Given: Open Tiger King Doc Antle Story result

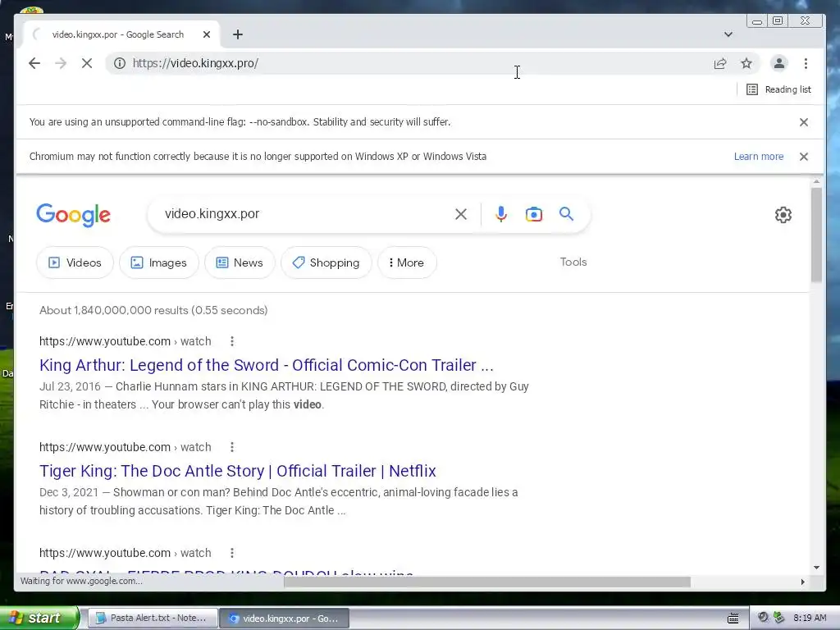Looking at the screenshot, I should coord(237,471).
